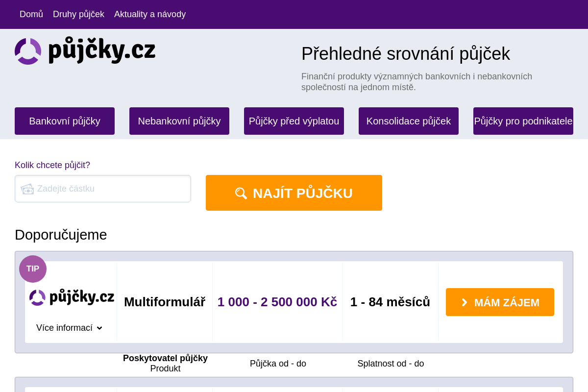Viewport: 588px width, 392px height.
Task: Open the Konsolidace půjček section
Action: [x=409, y=121]
